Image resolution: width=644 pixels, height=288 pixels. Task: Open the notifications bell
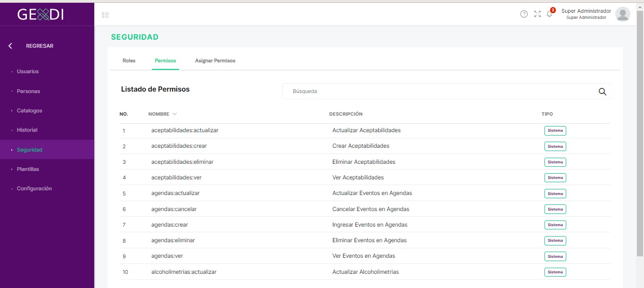point(550,14)
